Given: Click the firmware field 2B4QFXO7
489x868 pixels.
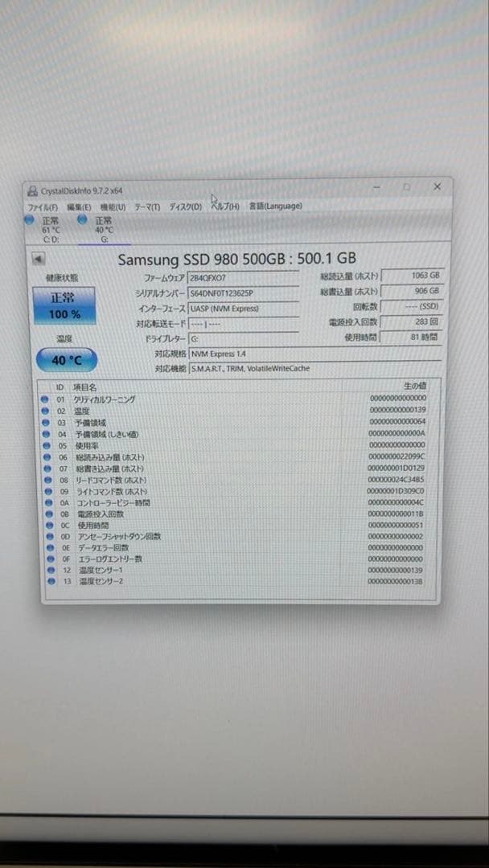Looking at the screenshot, I should [244, 277].
